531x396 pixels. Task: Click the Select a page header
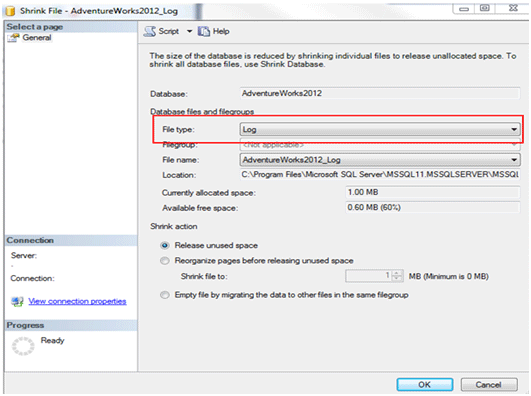click(x=71, y=27)
